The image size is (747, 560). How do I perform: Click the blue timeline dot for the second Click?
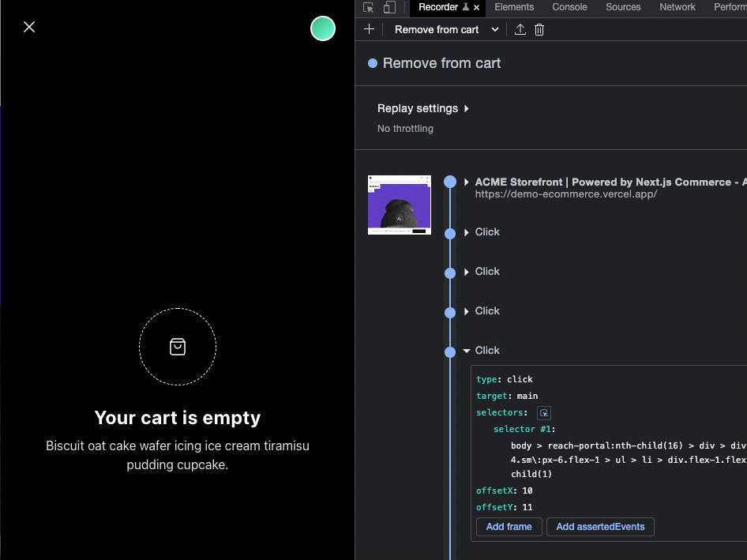click(450, 272)
